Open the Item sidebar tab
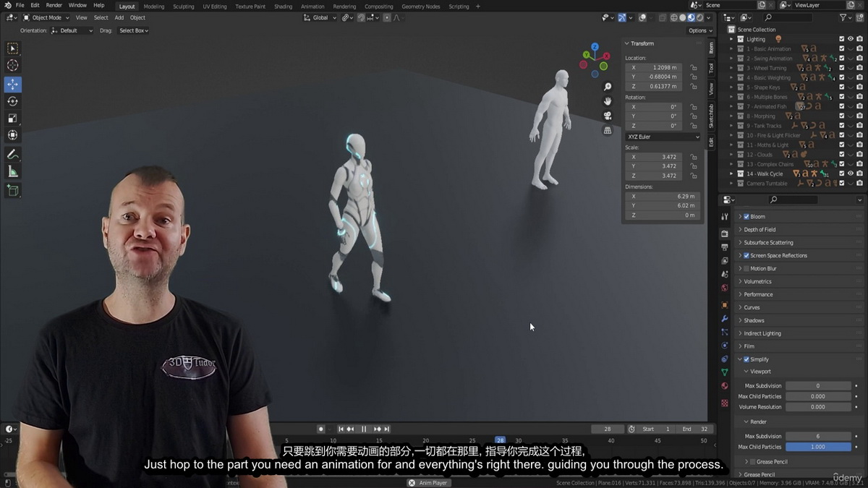Image resolution: width=868 pixels, height=488 pixels. pyautogui.click(x=711, y=48)
